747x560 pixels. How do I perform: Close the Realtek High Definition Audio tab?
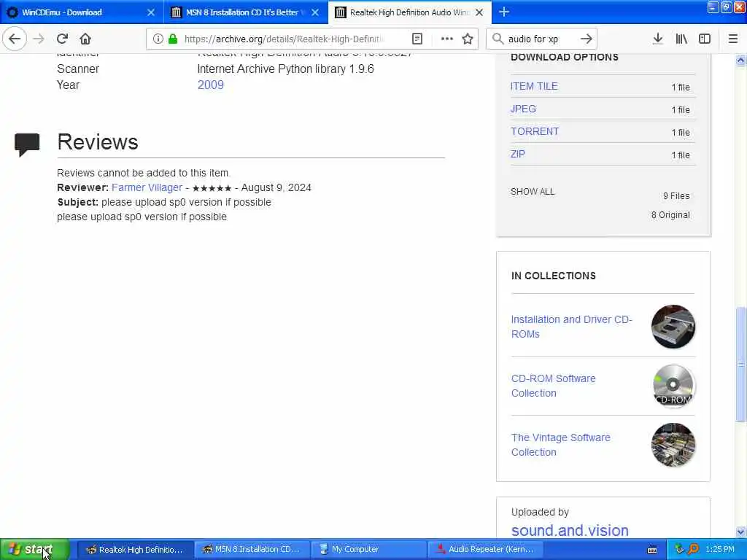pos(480,12)
